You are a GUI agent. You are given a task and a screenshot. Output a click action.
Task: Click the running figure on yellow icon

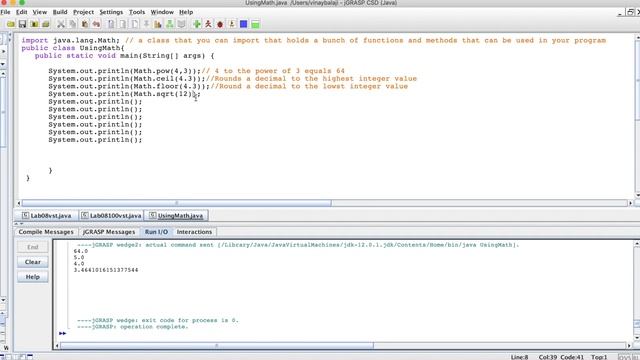[232, 24]
